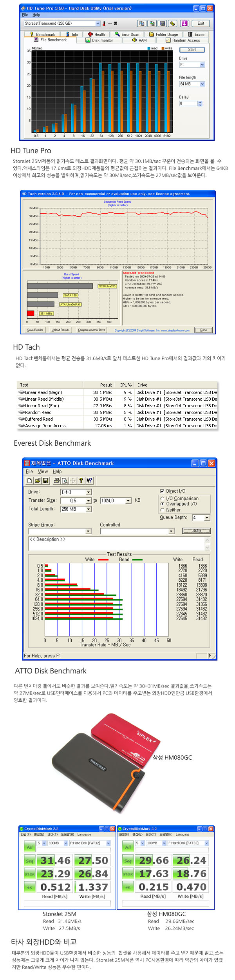This screenshot has width=235, height=980.
Task: Click Average Read Access row in Everest
Action: (x=117, y=426)
